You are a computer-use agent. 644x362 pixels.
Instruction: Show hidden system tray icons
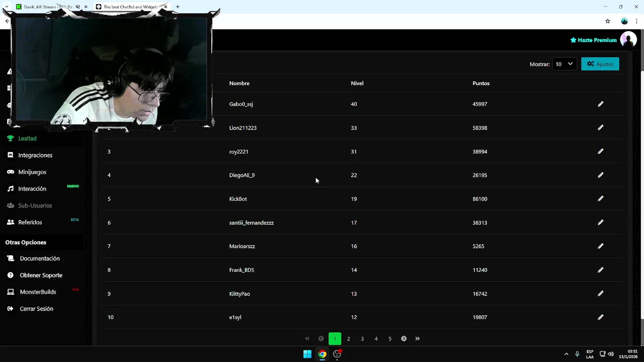click(566, 354)
